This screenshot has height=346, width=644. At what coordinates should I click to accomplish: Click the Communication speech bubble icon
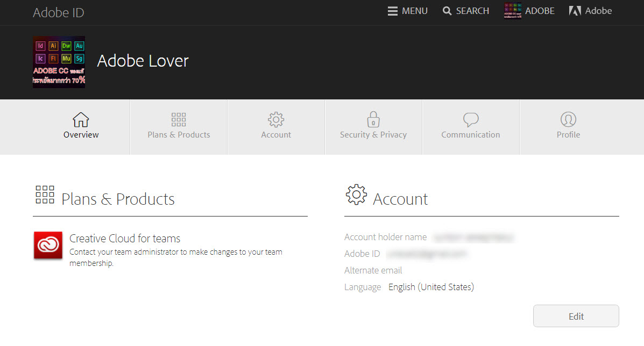click(471, 120)
